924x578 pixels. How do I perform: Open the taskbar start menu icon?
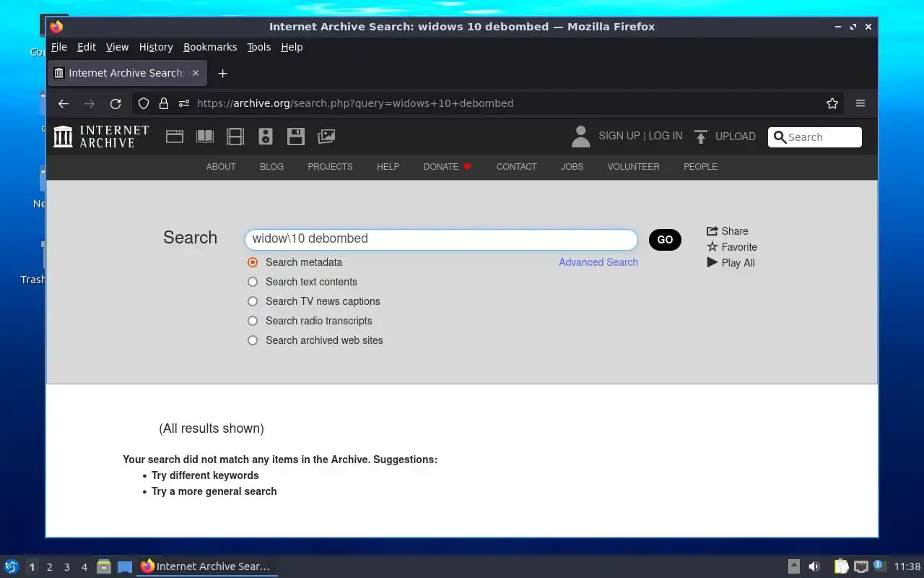coord(12,566)
